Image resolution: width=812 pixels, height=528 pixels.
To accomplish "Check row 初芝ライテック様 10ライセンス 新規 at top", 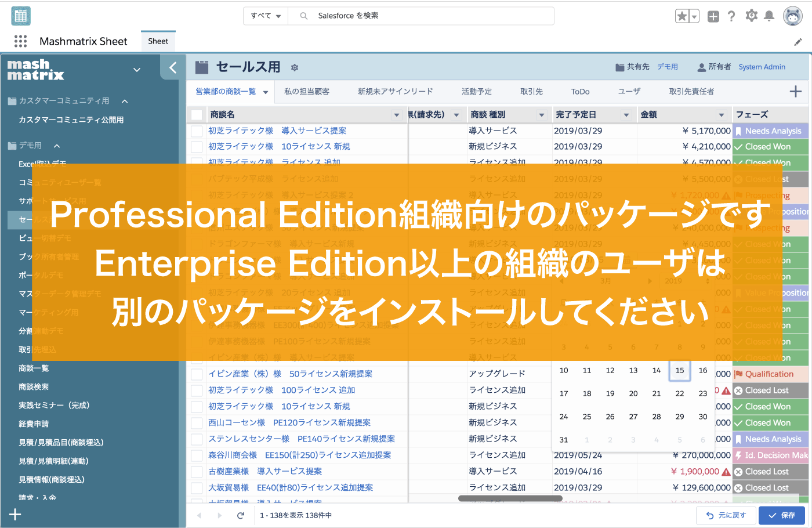I will 197,147.
